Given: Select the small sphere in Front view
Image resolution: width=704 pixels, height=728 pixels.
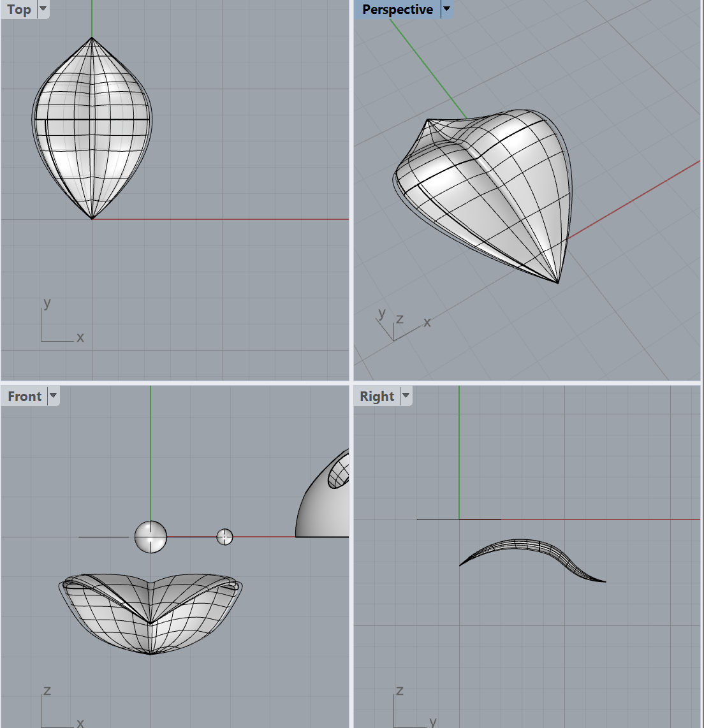Looking at the screenshot, I should coord(224,537).
